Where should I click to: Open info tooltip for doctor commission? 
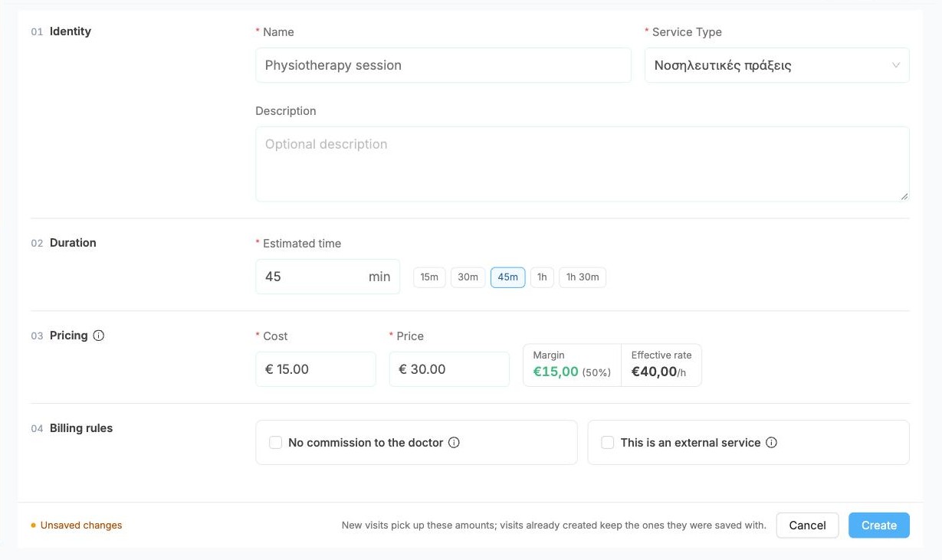pyautogui.click(x=454, y=442)
